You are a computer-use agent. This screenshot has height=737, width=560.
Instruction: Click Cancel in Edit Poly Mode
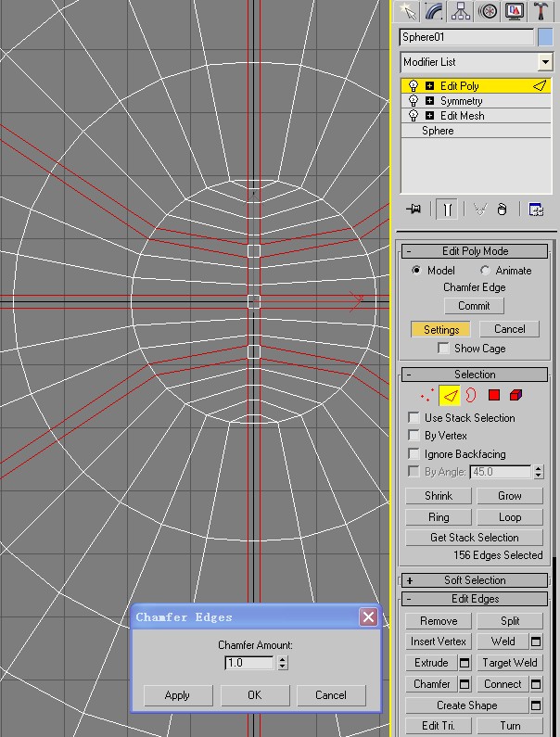pyautogui.click(x=509, y=329)
